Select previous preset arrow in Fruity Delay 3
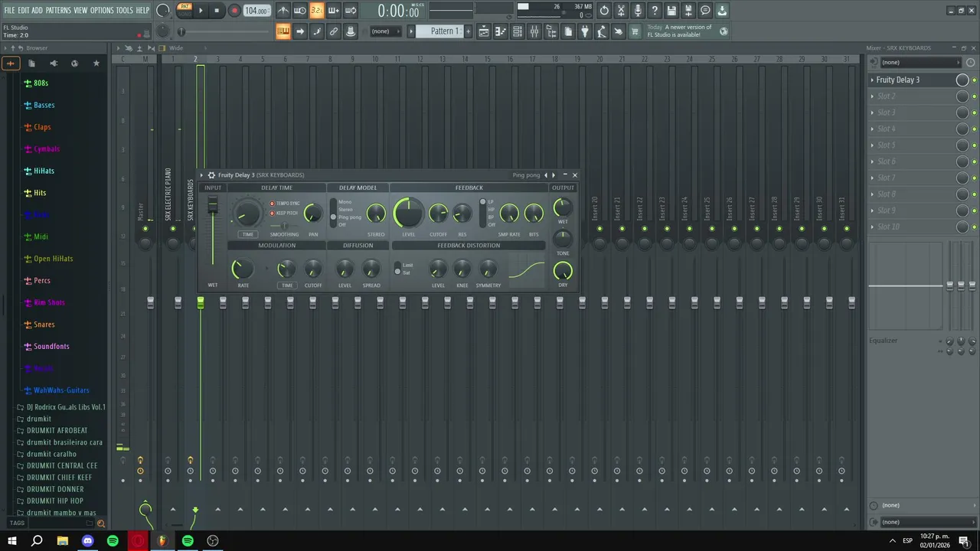The width and height of the screenshot is (980, 551). coord(546,175)
